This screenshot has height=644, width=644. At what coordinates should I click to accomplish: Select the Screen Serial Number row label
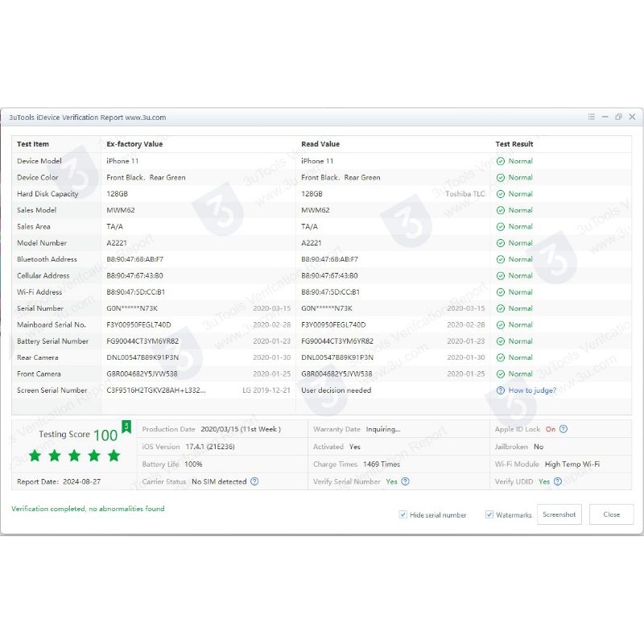tap(52, 390)
